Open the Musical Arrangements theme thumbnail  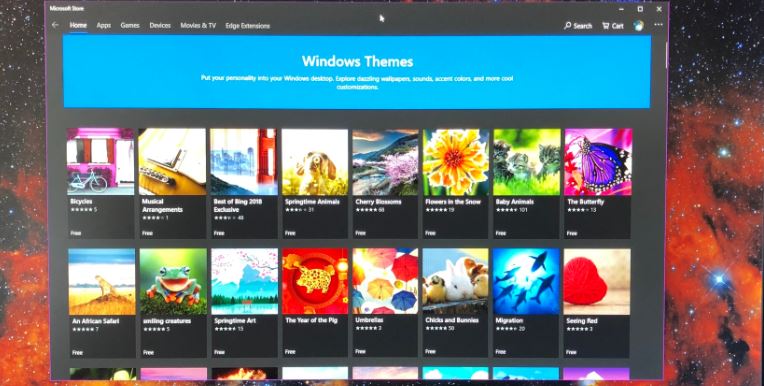(x=172, y=162)
